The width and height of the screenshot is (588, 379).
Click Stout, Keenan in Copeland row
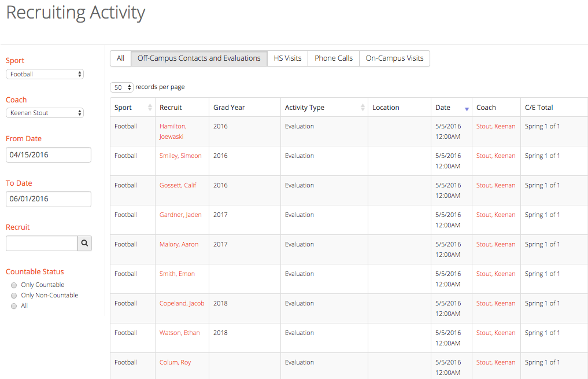click(x=495, y=303)
